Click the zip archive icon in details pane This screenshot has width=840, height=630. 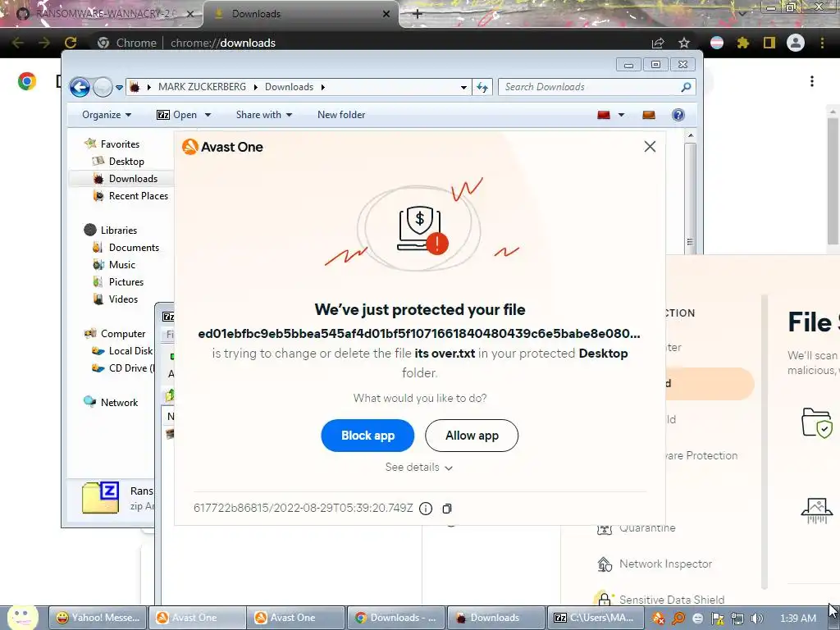pos(100,498)
